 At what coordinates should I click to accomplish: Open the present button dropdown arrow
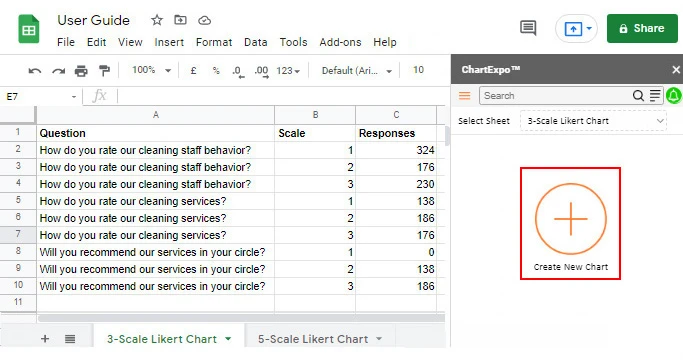[x=589, y=29]
